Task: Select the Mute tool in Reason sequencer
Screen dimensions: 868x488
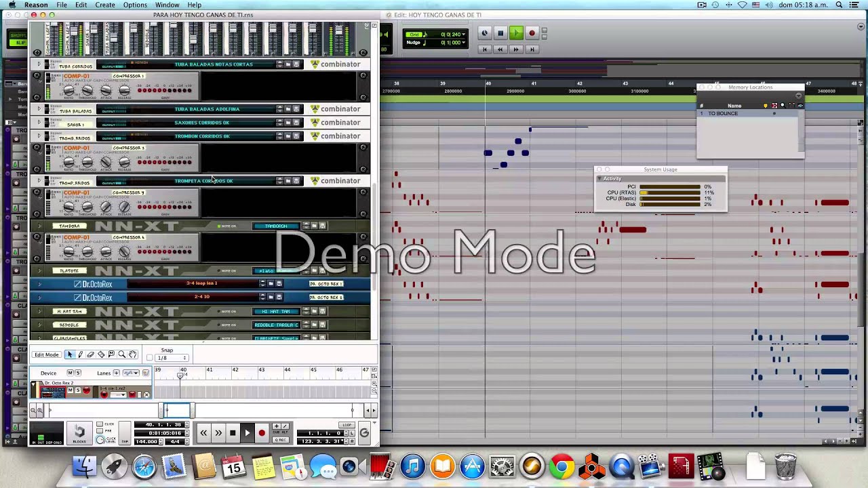Action: tap(111, 354)
